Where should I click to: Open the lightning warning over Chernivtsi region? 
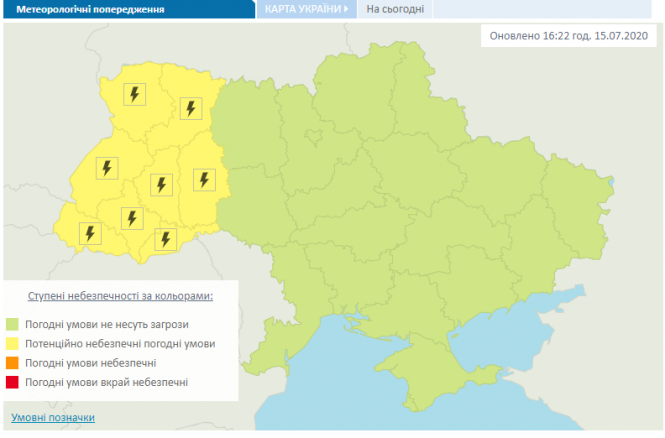(x=165, y=238)
